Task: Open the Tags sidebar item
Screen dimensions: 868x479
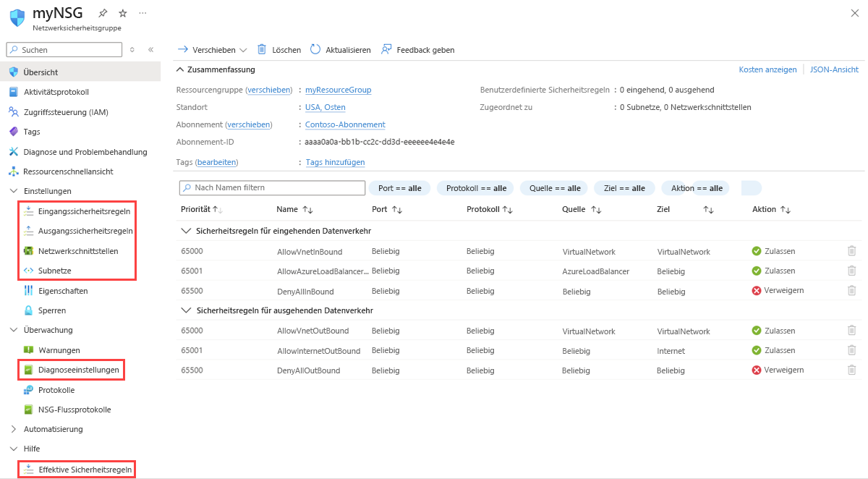Action: (32, 132)
